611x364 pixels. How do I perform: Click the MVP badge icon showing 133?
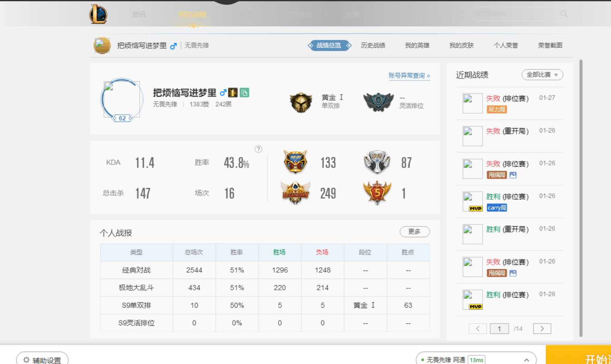coord(295,162)
